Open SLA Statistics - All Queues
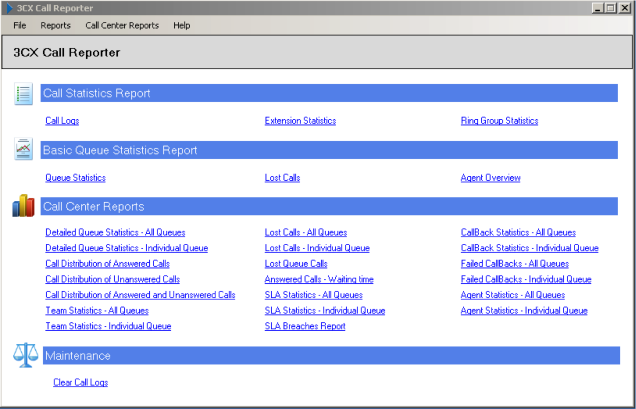Image resolution: width=636 pixels, height=409 pixels. pyautogui.click(x=314, y=295)
